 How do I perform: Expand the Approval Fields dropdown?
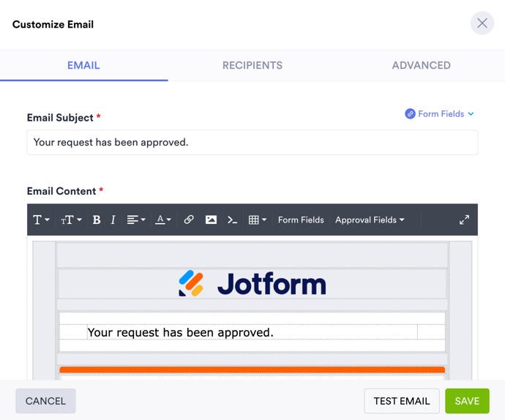[x=370, y=220]
